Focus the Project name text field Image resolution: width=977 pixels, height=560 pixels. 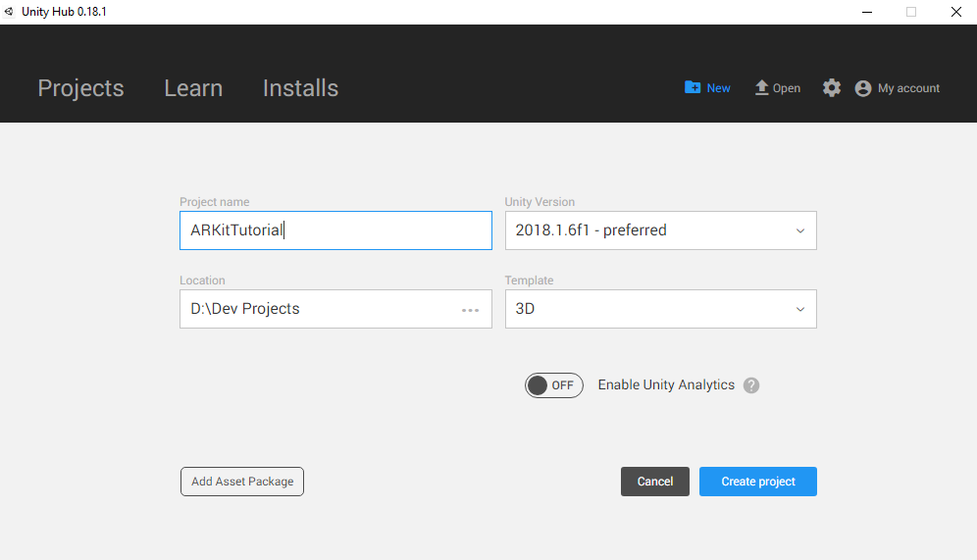coord(335,230)
